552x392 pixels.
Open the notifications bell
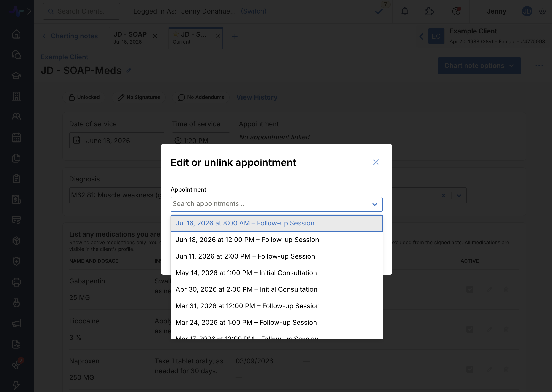[405, 11]
